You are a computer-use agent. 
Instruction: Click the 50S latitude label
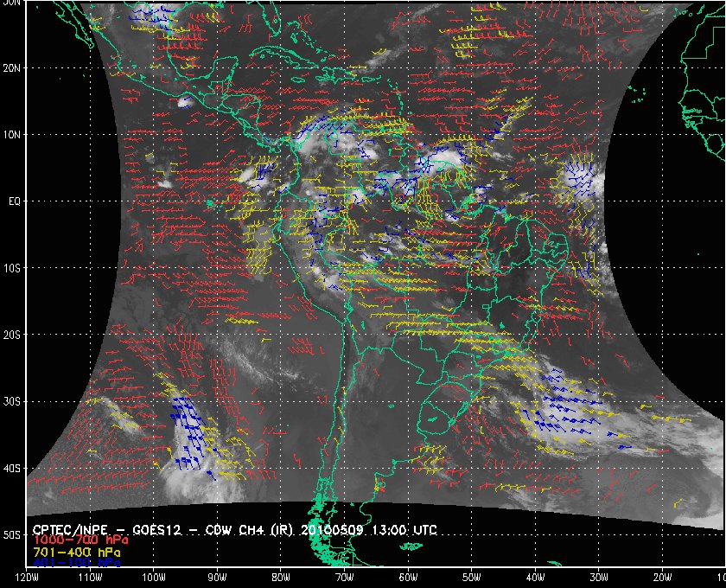point(12,534)
